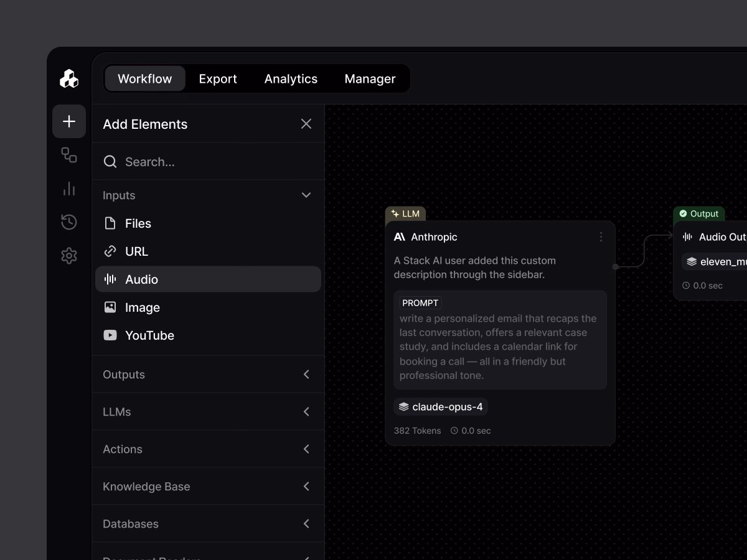This screenshot has width=747, height=560.
Task: Switch to the Analytics tab
Action: pos(291,79)
